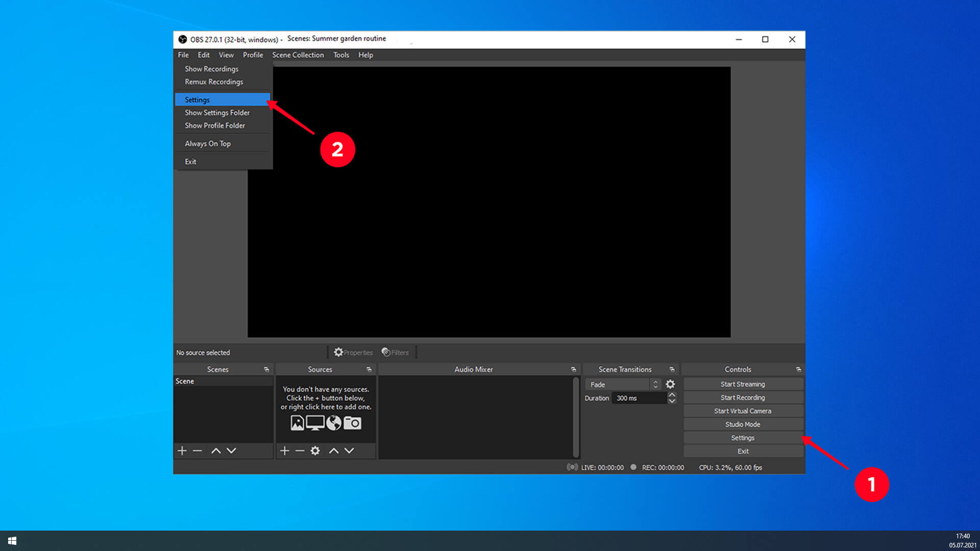
Task: Move scene down arrow in Scenes panel
Action: coord(231,450)
